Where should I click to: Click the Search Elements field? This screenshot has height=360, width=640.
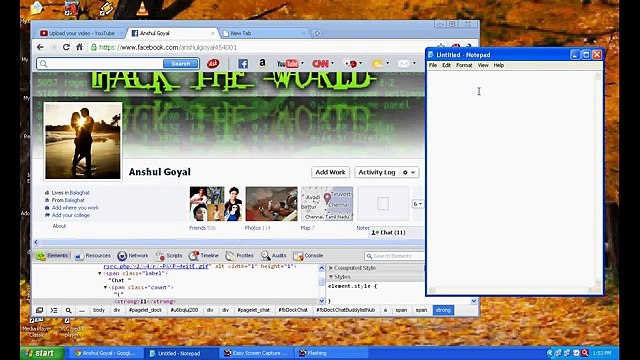click(x=394, y=256)
